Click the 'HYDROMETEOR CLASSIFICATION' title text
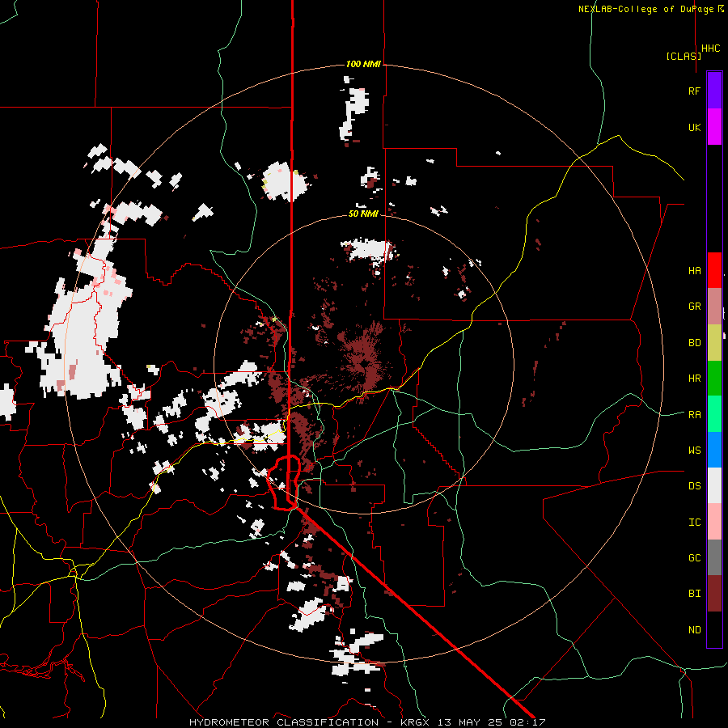Viewport: 728px width, 728px height. (x=284, y=722)
